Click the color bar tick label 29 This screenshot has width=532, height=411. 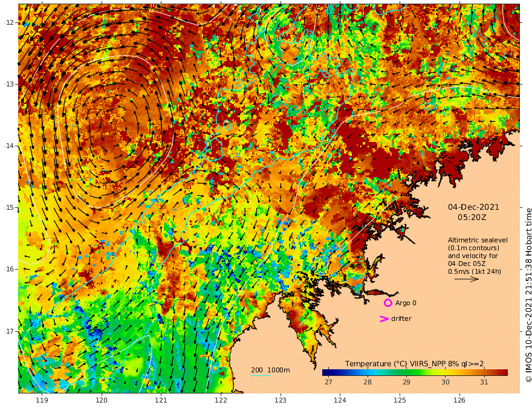[406, 382]
